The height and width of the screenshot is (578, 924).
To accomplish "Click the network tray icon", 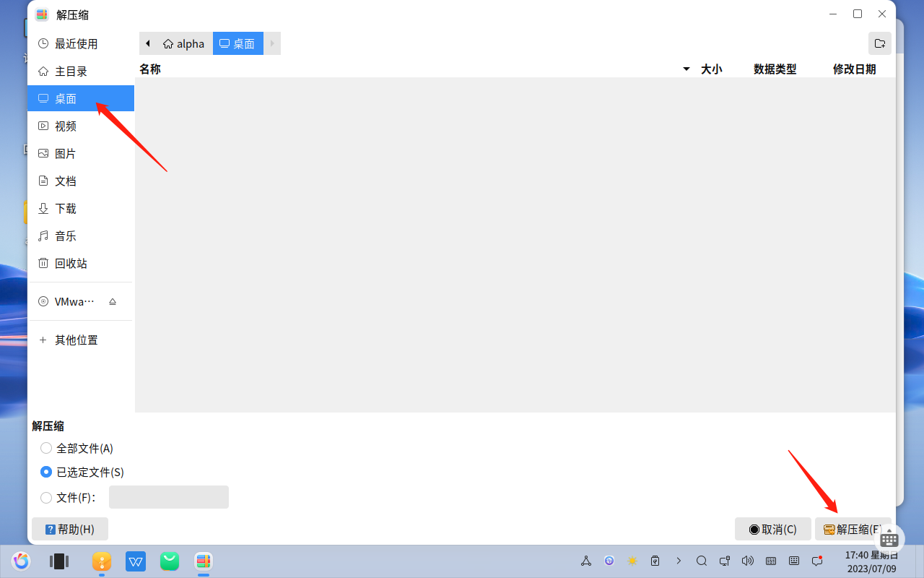I will 586,561.
